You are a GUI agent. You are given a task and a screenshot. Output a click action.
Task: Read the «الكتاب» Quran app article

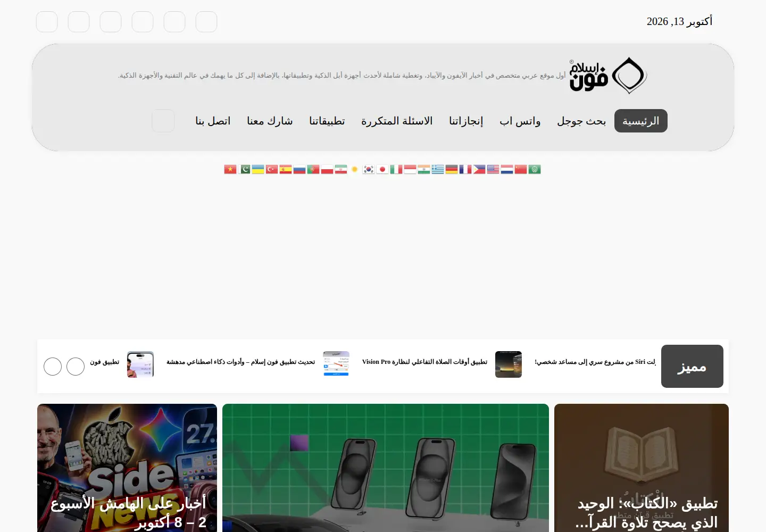point(642,468)
